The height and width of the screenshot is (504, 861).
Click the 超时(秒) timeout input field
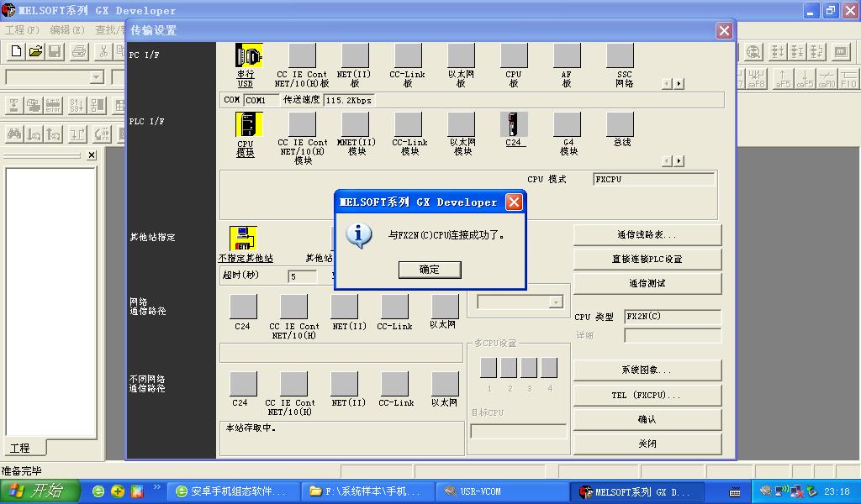(302, 276)
